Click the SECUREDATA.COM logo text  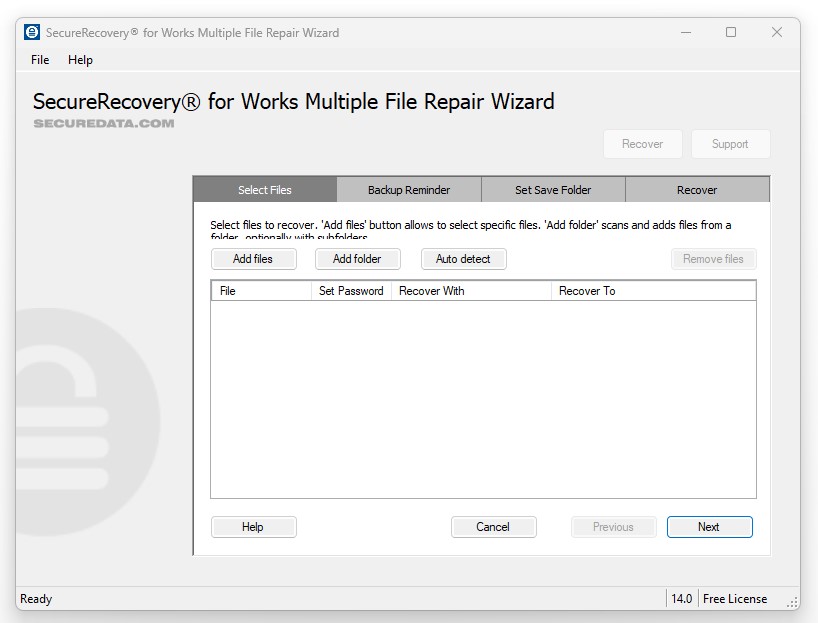[x=104, y=124]
